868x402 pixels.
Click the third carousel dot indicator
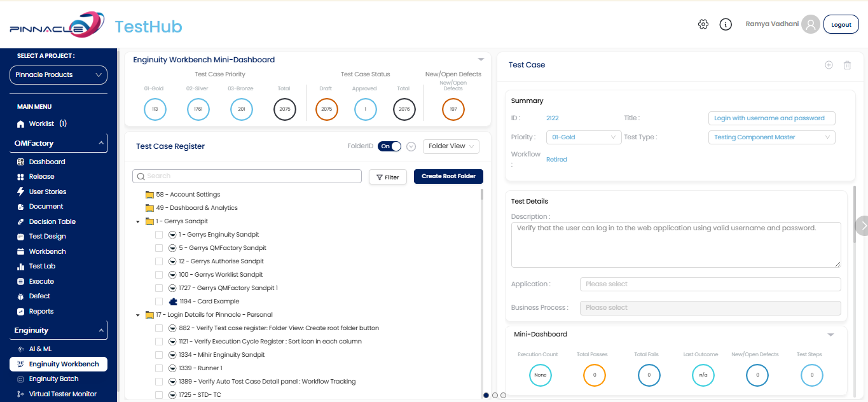click(503, 395)
